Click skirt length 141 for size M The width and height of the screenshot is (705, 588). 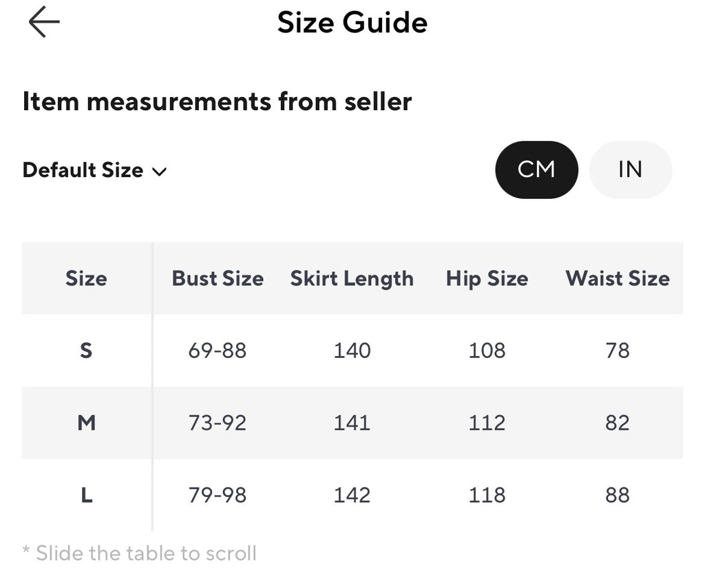coord(352,423)
